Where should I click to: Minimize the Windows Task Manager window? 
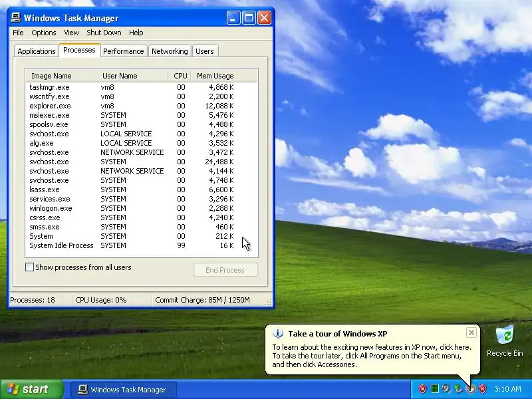click(233, 18)
